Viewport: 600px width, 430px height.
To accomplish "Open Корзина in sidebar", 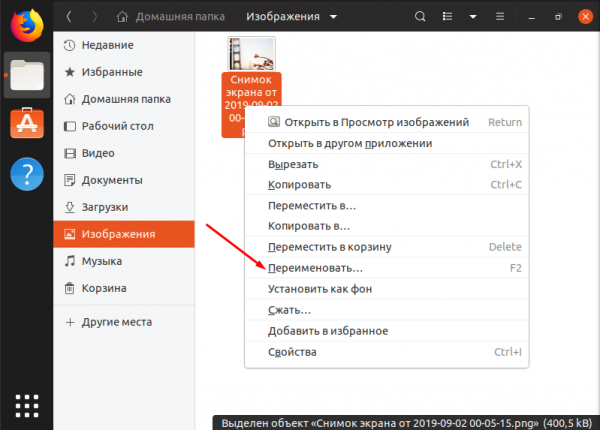I will point(124,288).
